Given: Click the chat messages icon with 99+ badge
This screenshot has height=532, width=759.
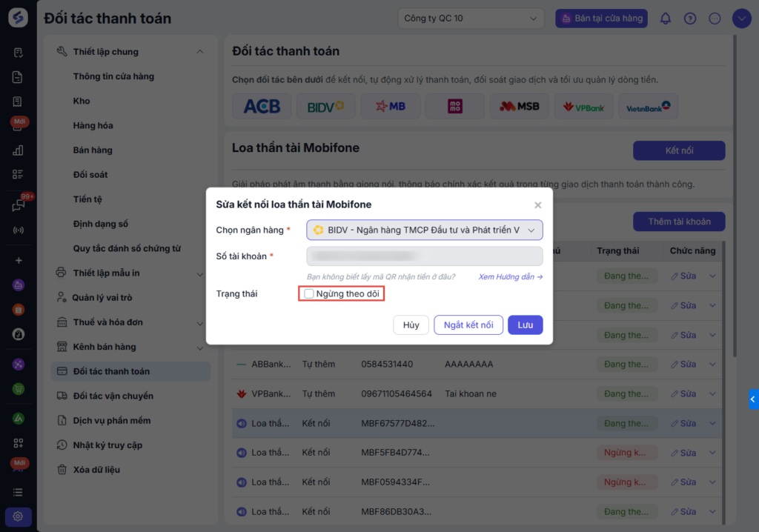Looking at the screenshot, I should click(19, 205).
